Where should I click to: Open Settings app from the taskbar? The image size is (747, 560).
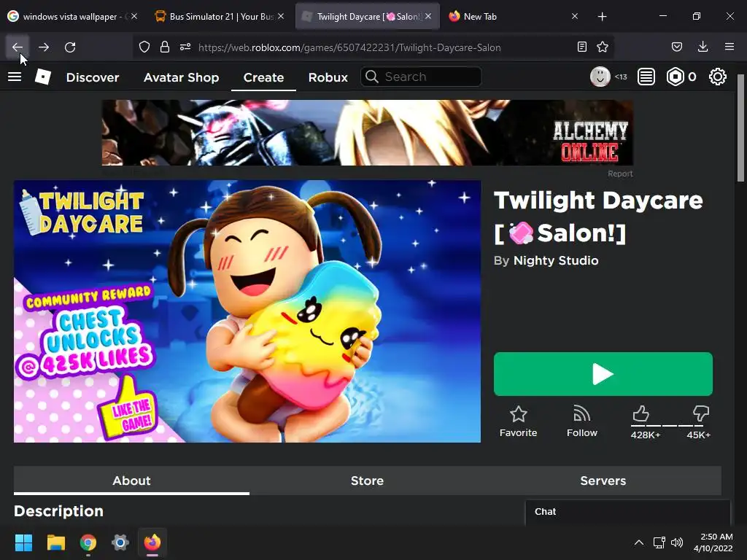pos(120,542)
